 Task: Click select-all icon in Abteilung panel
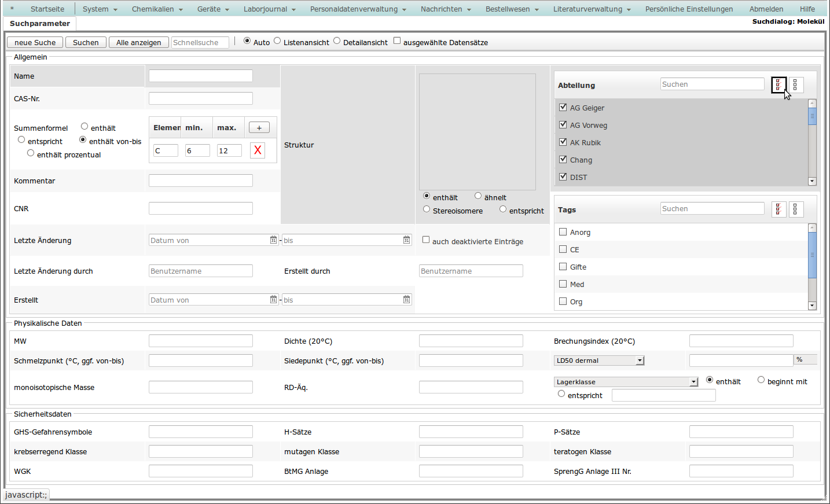click(778, 85)
